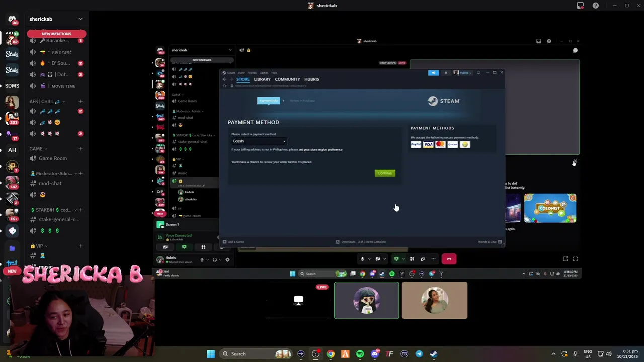The height and width of the screenshot is (362, 644).
Task: Collapse the VIP category
Action: click(x=39, y=246)
